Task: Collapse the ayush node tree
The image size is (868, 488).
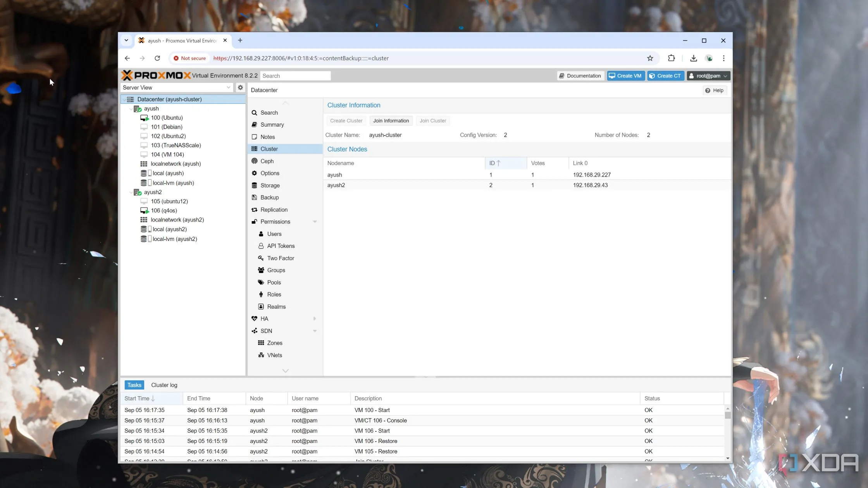Action: click(131, 109)
